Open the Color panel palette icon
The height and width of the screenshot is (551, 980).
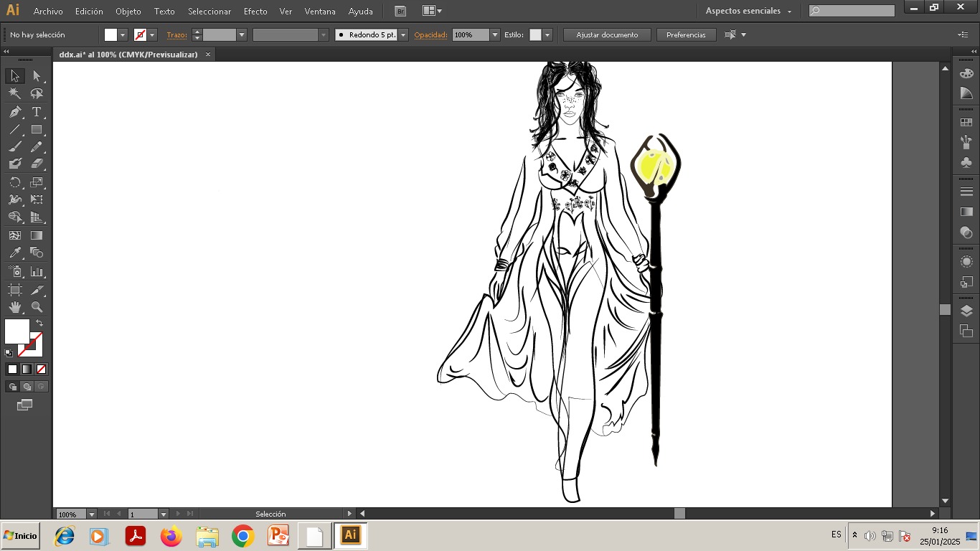[966, 74]
